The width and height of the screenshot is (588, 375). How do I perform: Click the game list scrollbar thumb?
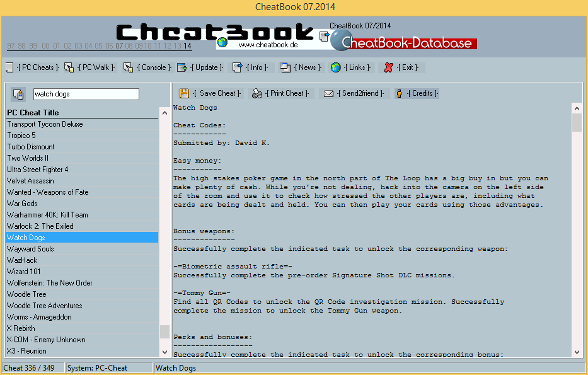[164, 332]
